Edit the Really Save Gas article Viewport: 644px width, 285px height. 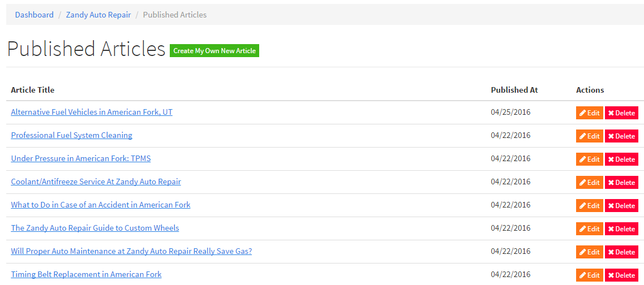[589, 252]
